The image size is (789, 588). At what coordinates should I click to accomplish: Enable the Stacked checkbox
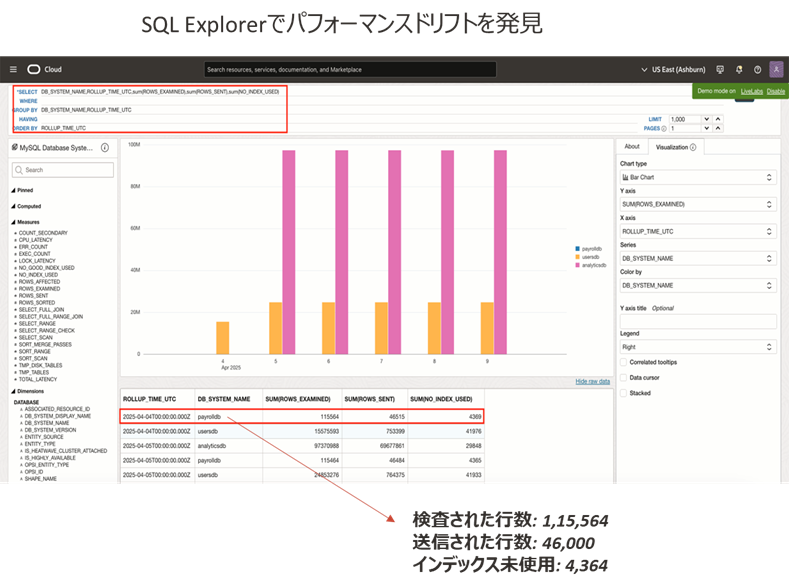[623, 393]
